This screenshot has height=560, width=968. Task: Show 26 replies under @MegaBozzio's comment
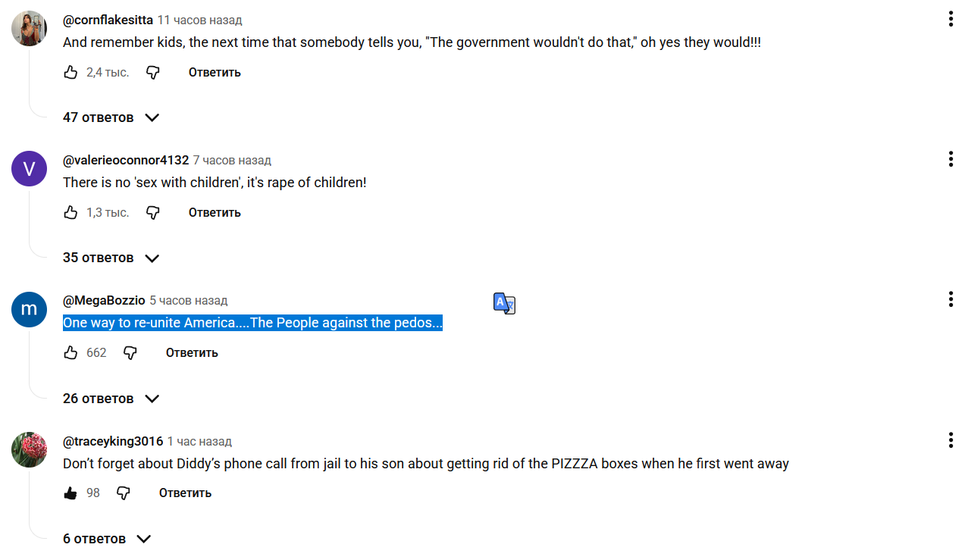(x=111, y=399)
